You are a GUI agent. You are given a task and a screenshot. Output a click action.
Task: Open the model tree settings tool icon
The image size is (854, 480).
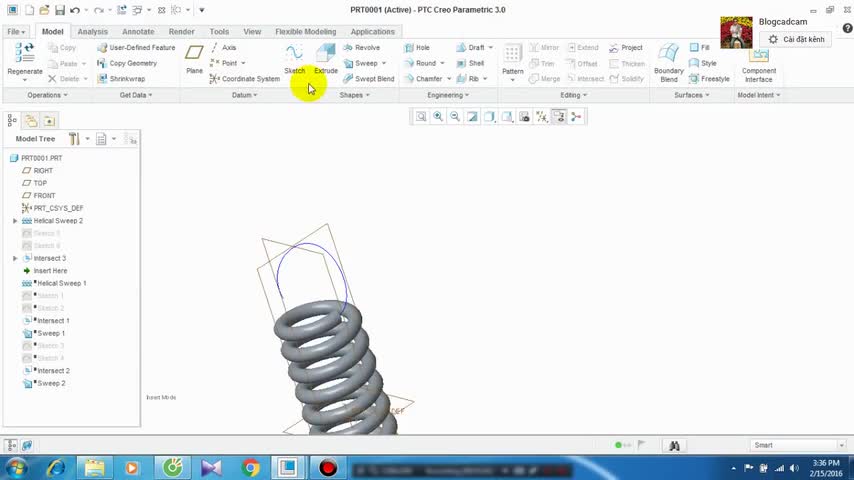pos(74,139)
